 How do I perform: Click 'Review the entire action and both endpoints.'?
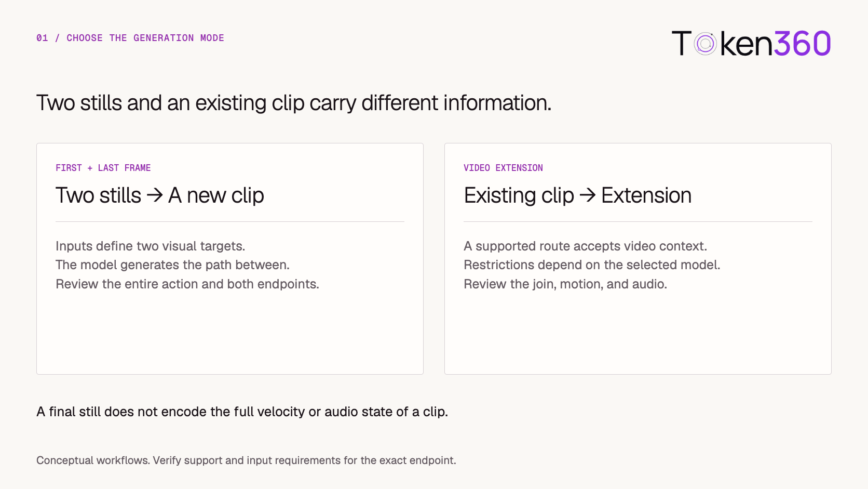[x=187, y=284]
